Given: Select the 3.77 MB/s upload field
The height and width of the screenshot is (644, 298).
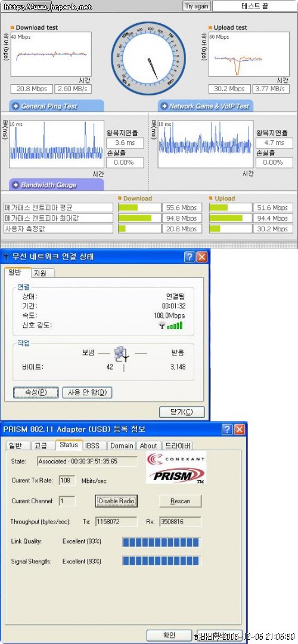Looking at the screenshot, I should (271, 89).
